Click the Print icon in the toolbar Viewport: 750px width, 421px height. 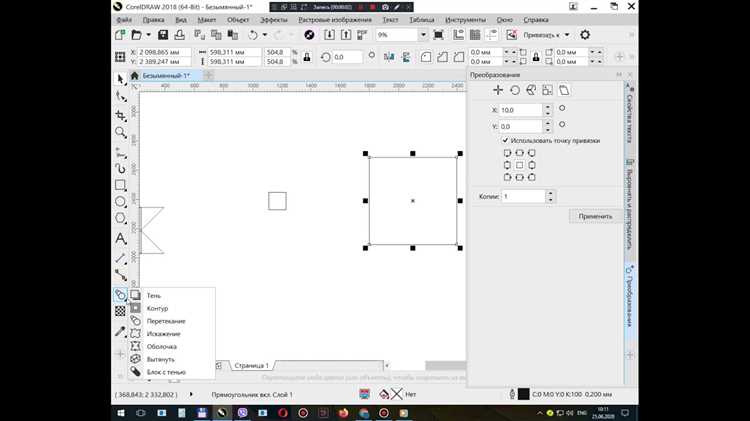(x=179, y=35)
